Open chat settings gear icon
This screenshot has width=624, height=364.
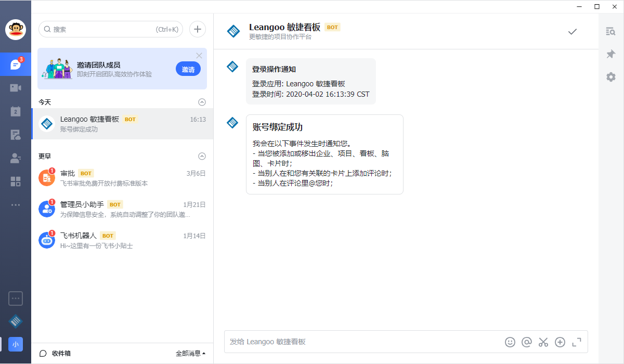611,77
